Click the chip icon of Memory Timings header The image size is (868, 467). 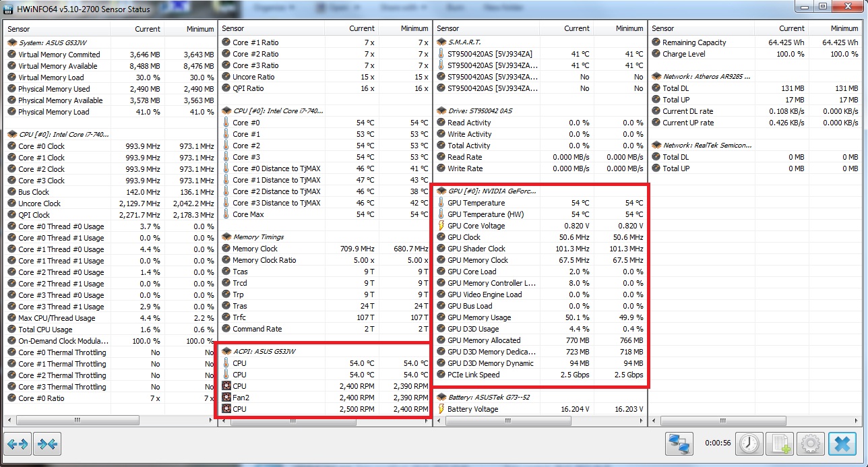tap(226, 237)
